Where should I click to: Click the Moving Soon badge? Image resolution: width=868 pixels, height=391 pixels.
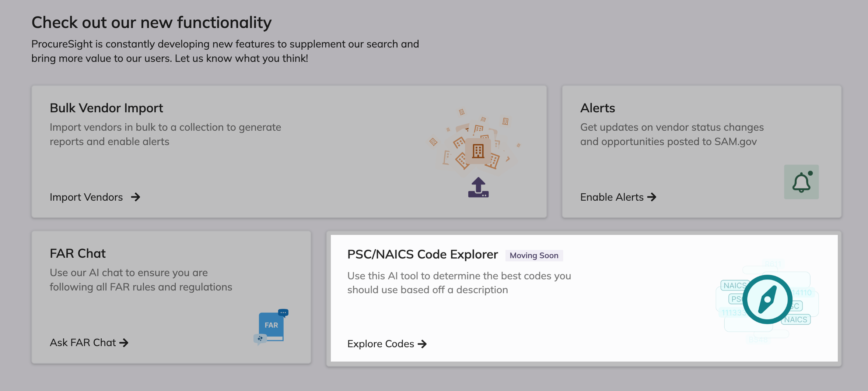pos(534,256)
